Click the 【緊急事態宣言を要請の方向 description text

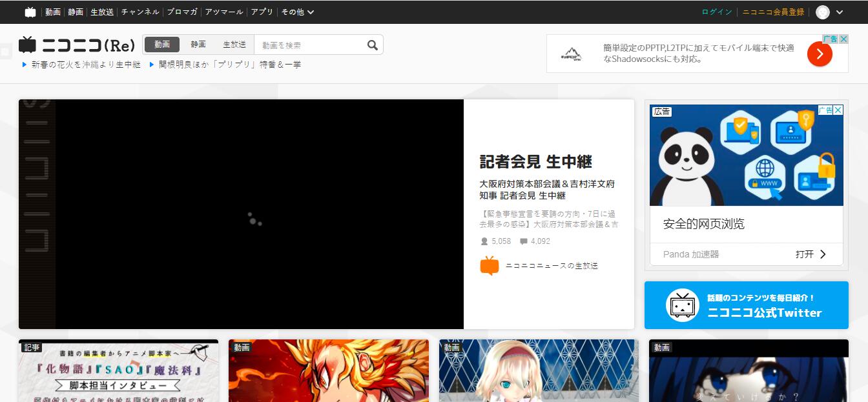pos(549,219)
